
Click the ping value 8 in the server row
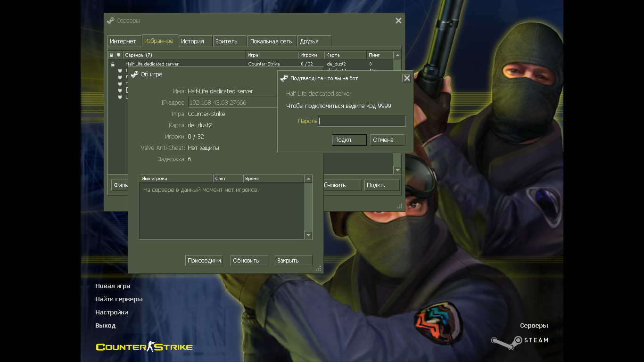pyautogui.click(x=371, y=64)
